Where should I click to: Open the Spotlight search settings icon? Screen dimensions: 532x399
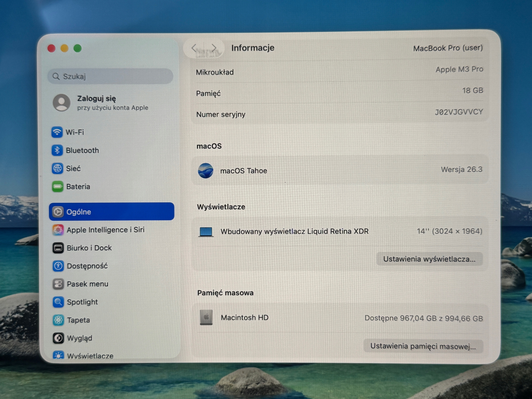click(x=58, y=302)
